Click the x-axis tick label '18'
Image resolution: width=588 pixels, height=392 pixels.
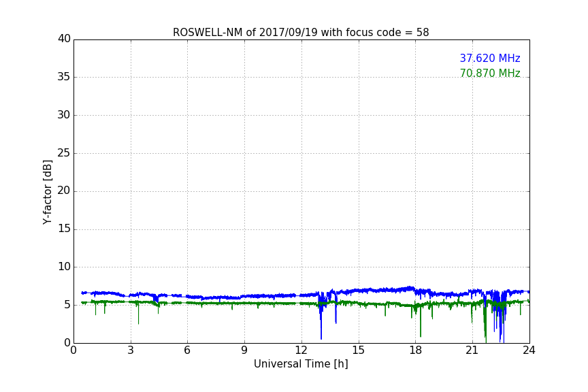coord(416,350)
